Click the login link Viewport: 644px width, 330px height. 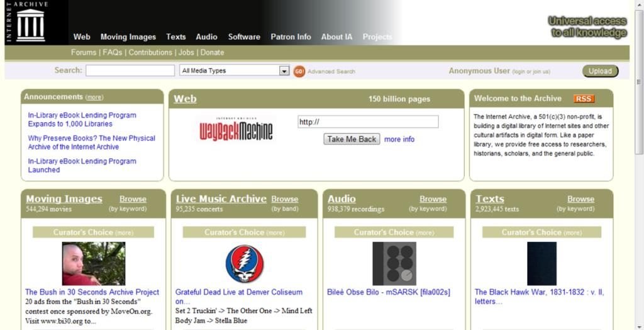519,72
